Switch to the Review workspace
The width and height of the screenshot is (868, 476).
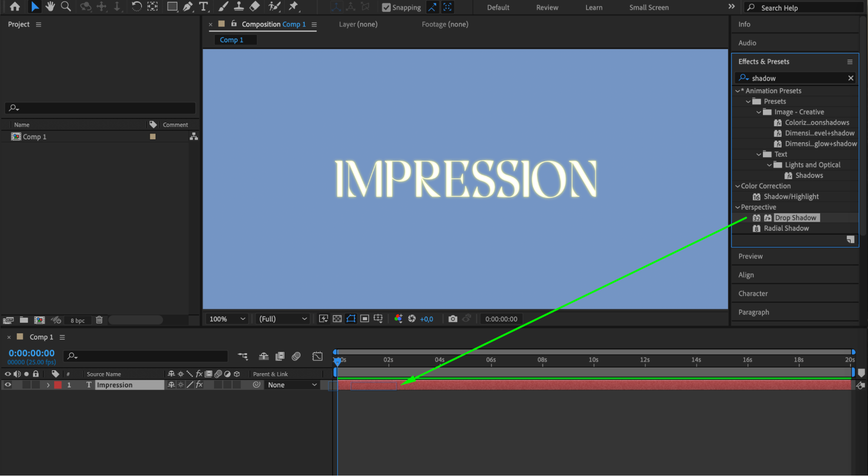(547, 7)
